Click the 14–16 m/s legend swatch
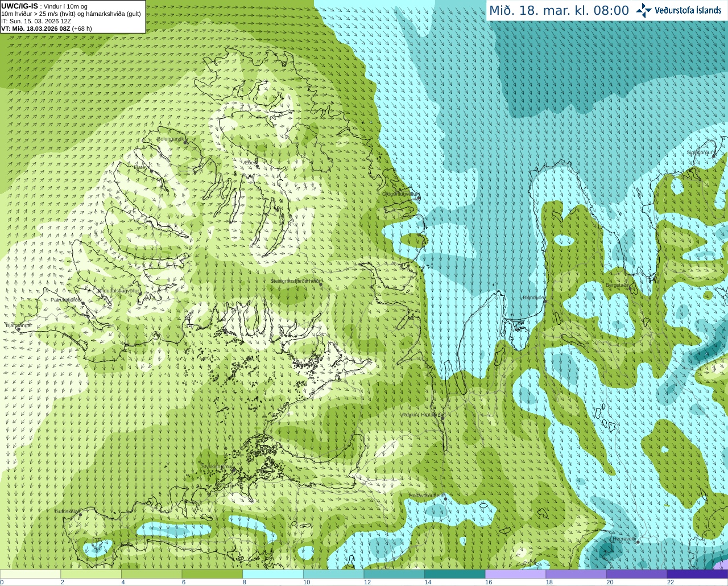 pyautogui.click(x=455, y=574)
